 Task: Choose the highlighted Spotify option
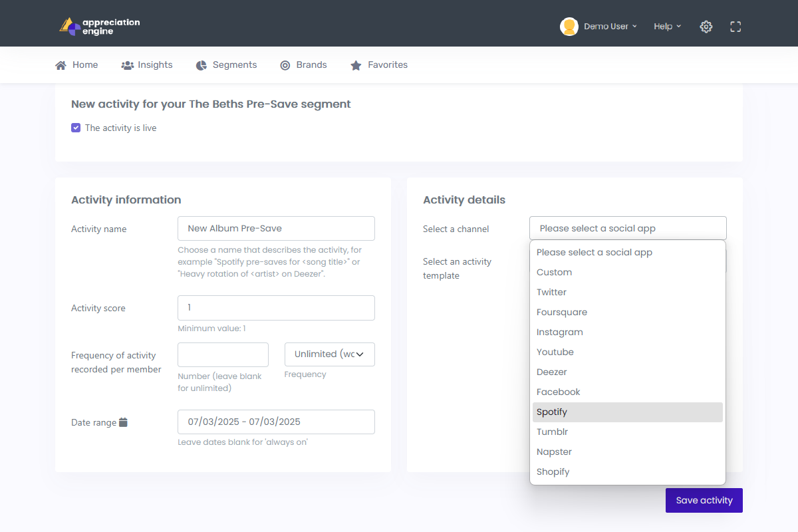click(x=628, y=412)
